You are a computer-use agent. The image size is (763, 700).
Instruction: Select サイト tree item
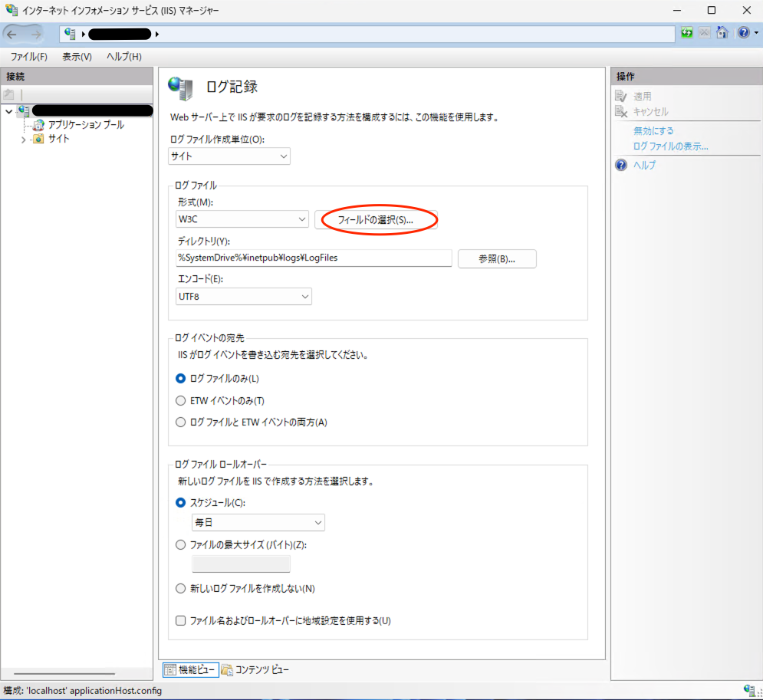[59, 139]
